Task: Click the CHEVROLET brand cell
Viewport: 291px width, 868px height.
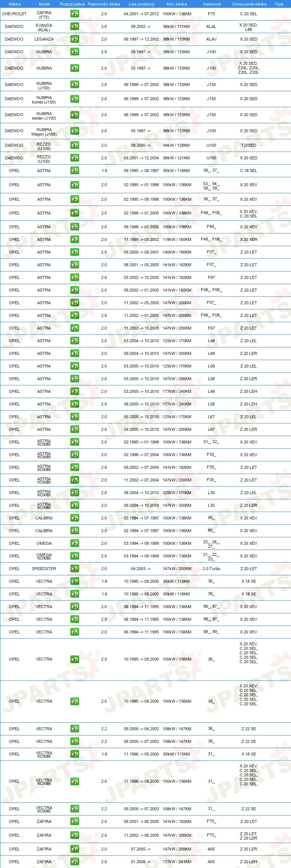Action: [14, 14]
